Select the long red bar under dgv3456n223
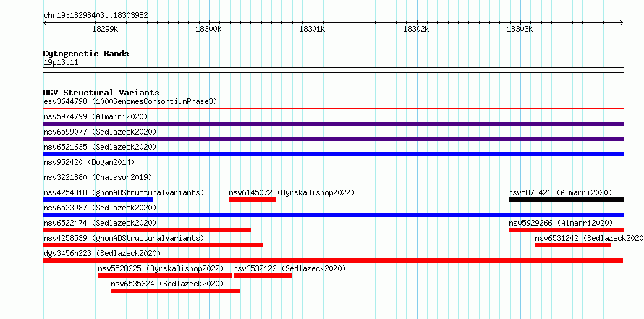The image size is (644, 319). [x=333, y=260]
